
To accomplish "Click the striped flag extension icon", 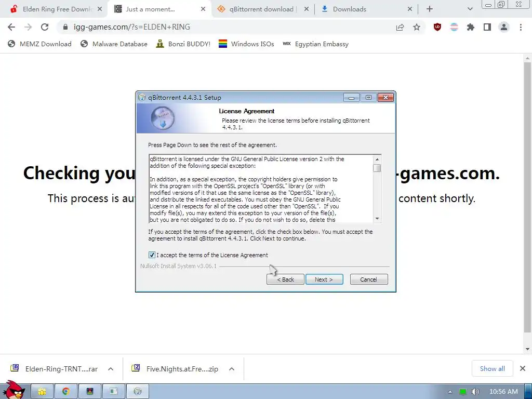I will tap(454, 27).
